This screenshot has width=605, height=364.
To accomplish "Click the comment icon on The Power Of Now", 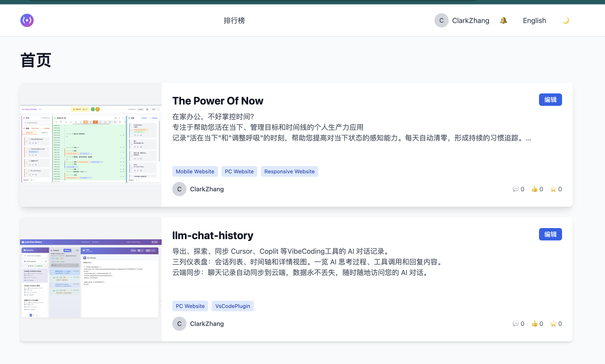I will click(516, 189).
